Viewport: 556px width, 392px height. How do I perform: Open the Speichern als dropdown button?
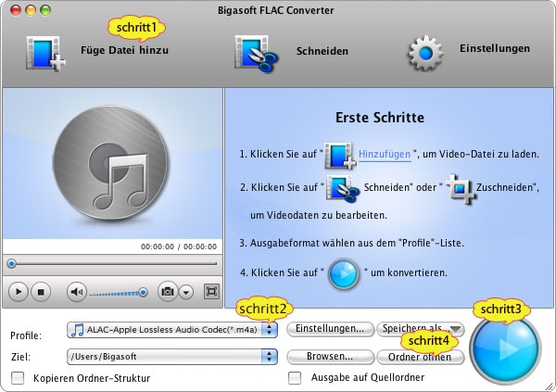[x=421, y=329]
